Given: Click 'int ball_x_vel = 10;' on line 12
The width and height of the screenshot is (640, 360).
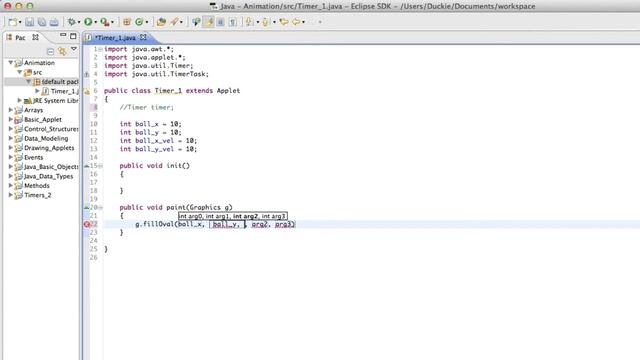Looking at the screenshot, I should (158, 141).
